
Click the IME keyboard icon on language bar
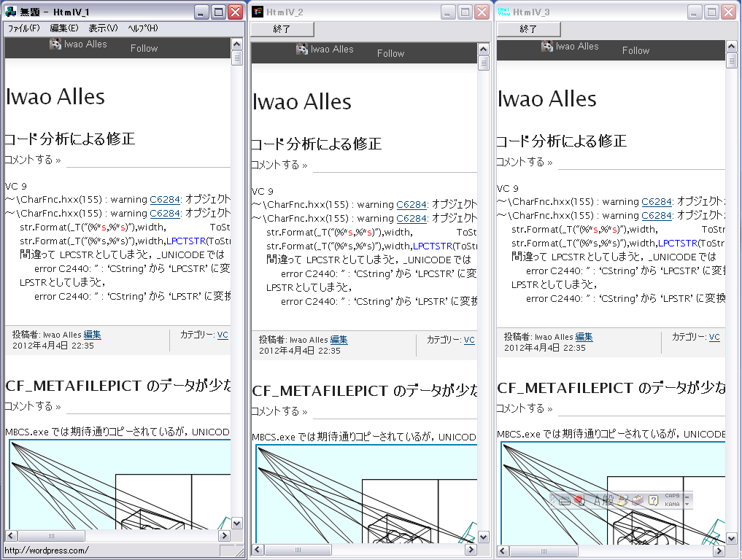tap(565, 500)
